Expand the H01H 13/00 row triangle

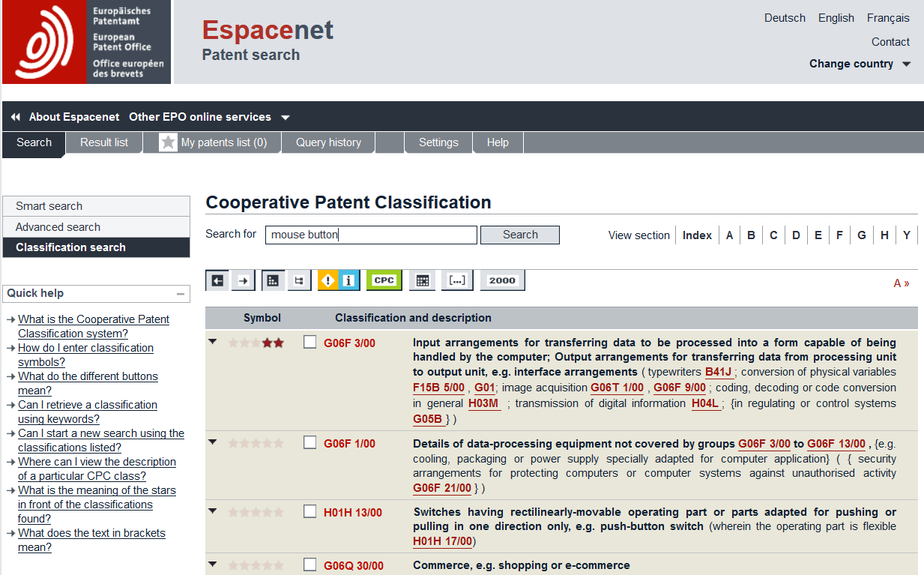tap(213, 511)
